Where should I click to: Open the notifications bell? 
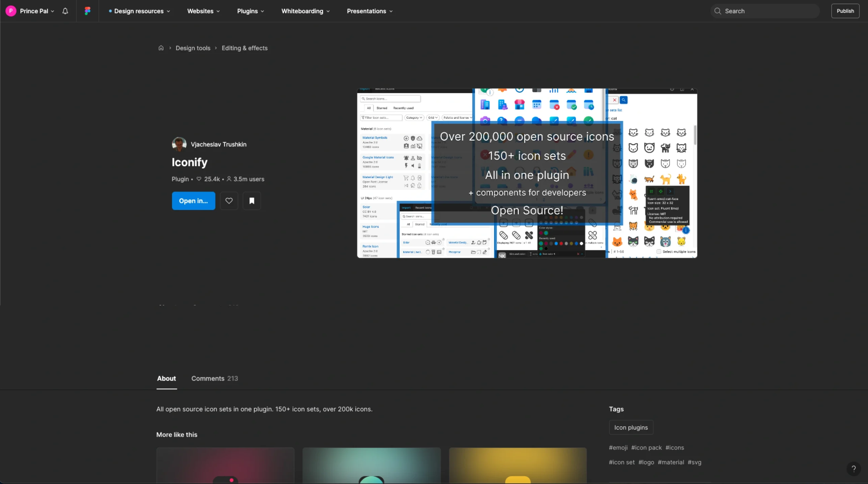pyautogui.click(x=65, y=11)
